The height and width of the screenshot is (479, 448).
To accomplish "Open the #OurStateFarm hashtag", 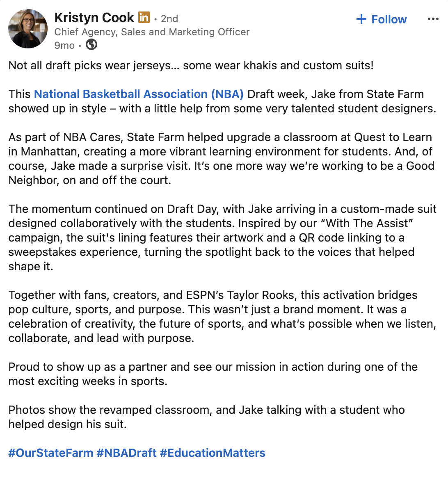I will coord(51,453).
